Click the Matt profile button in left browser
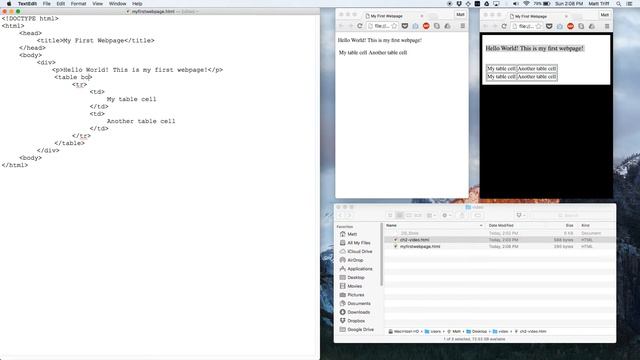Screen dimensions: 640x360 [x=460, y=15]
